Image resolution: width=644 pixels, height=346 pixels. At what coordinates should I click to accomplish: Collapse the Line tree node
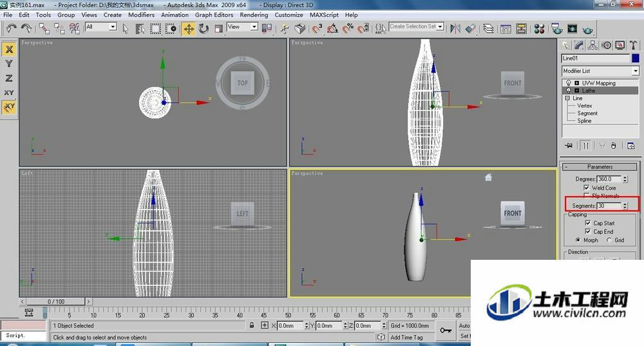567,98
